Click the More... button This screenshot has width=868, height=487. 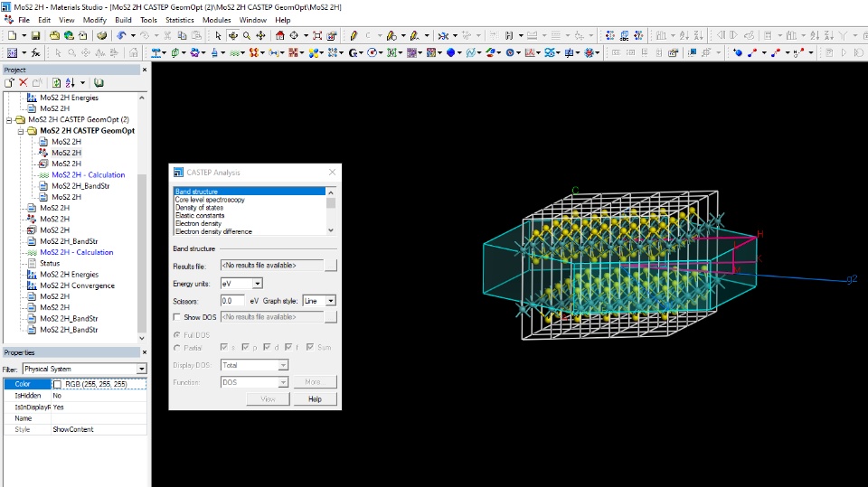[x=315, y=382]
